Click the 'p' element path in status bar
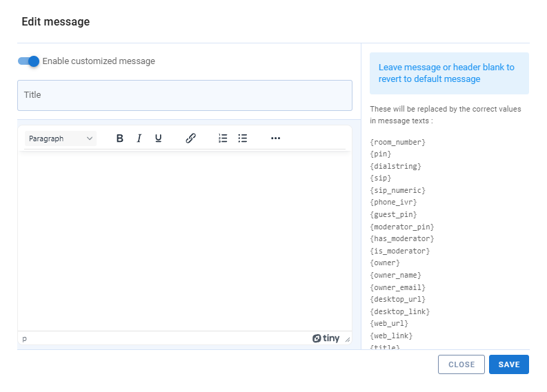547x392 pixels. point(25,338)
